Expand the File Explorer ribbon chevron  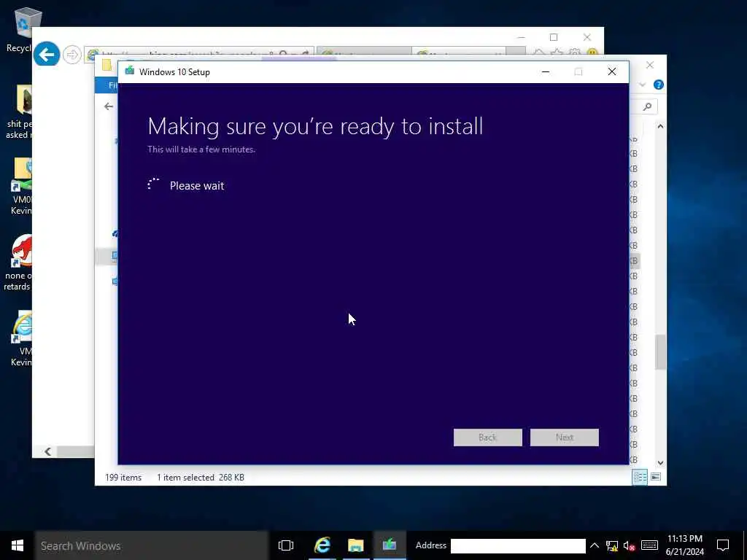tap(642, 85)
